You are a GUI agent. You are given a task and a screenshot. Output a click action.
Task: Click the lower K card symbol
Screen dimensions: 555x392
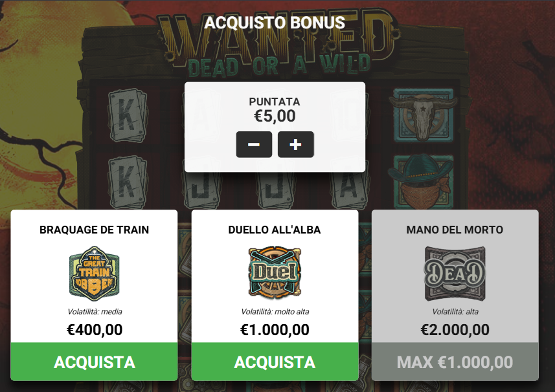pos(128,182)
